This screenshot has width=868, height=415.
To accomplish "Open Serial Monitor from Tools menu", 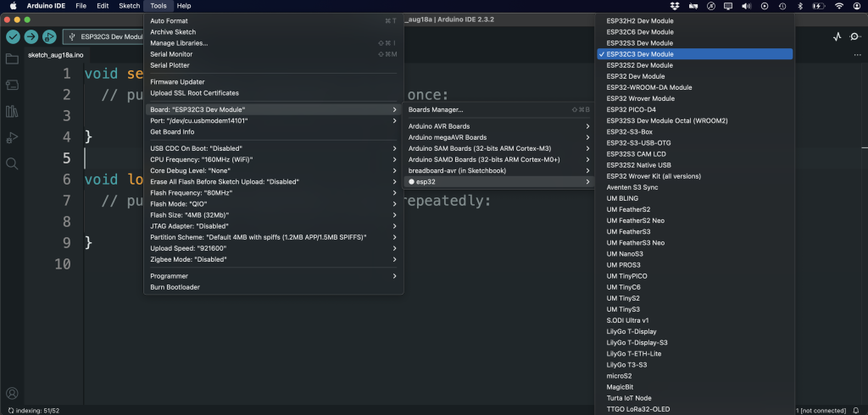I will point(274,54).
